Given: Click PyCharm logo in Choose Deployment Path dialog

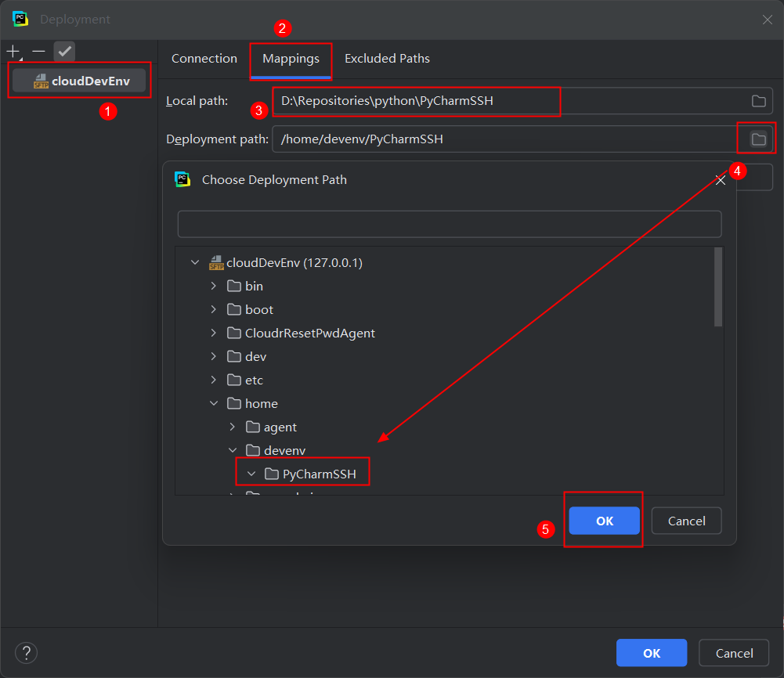Looking at the screenshot, I should tap(182, 179).
